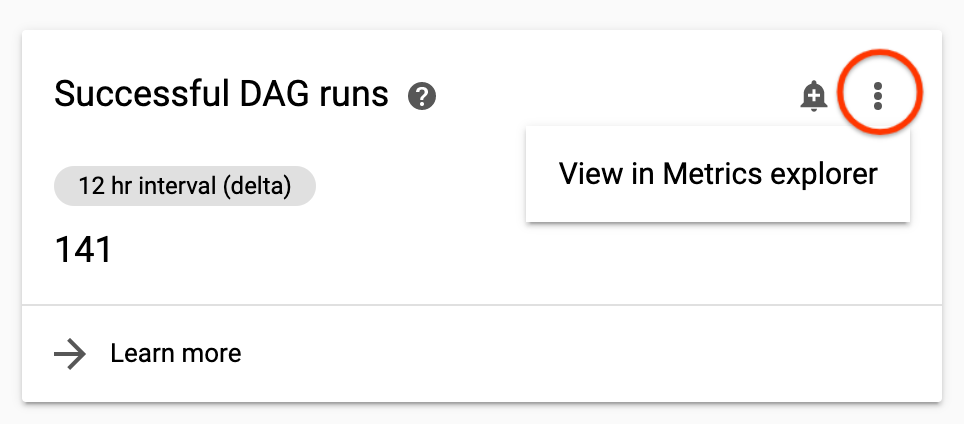Open Metrics explorer from the popup menu
966x426 pixels.
pyautogui.click(x=717, y=174)
